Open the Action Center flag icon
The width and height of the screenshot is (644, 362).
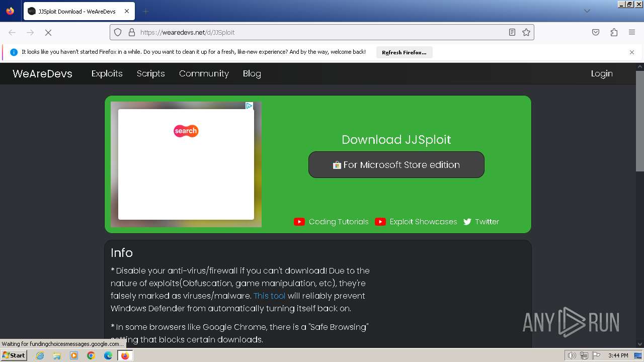coord(596,355)
